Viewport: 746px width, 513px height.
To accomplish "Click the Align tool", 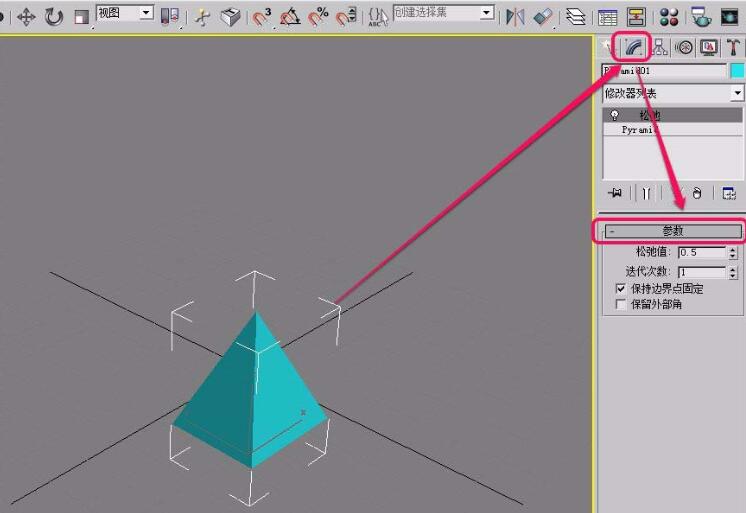I will click(543, 18).
